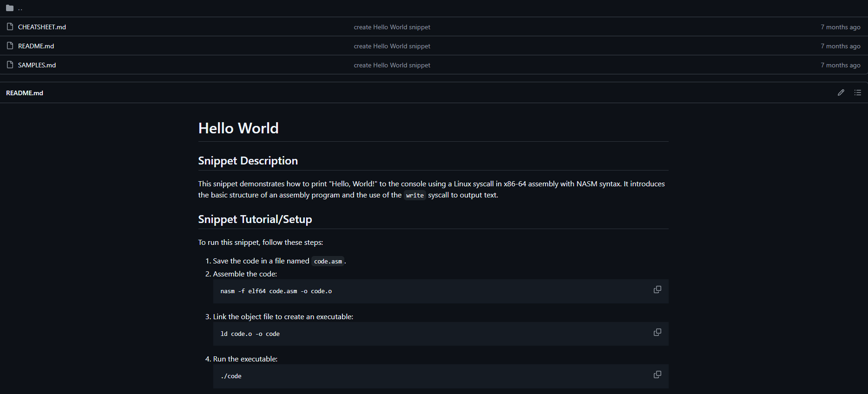
Task: Click the README.md file icon in list
Action: (x=10, y=46)
